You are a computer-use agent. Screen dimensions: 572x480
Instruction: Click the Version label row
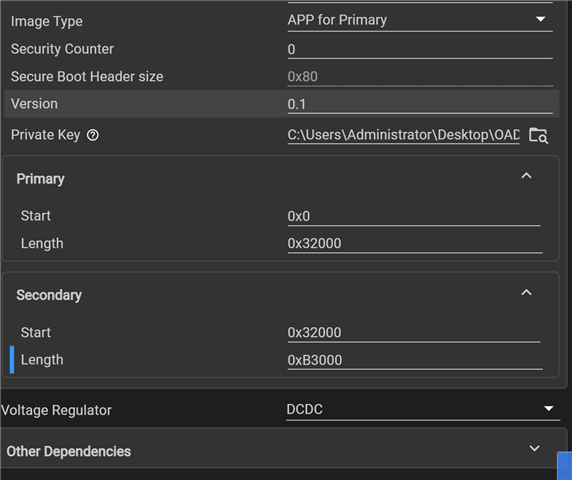281,104
